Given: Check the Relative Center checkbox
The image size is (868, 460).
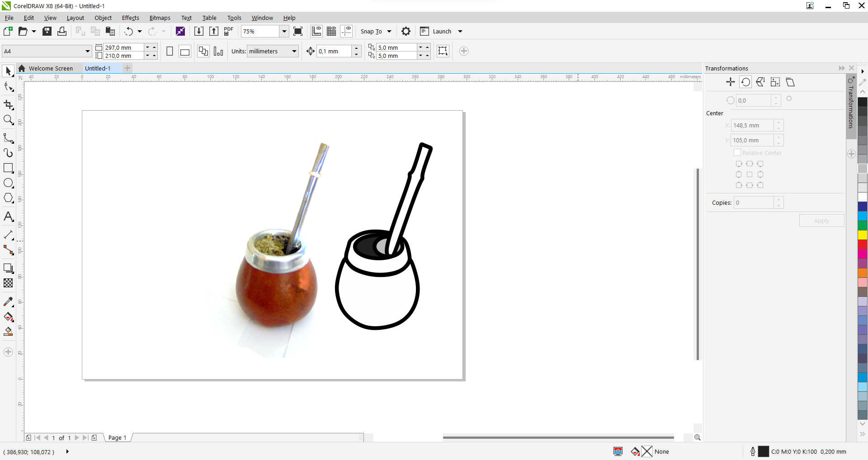Looking at the screenshot, I should [x=737, y=153].
